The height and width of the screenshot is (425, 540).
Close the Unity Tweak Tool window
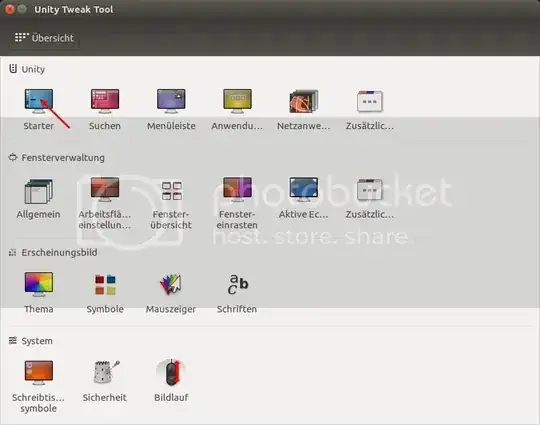[10, 9]
